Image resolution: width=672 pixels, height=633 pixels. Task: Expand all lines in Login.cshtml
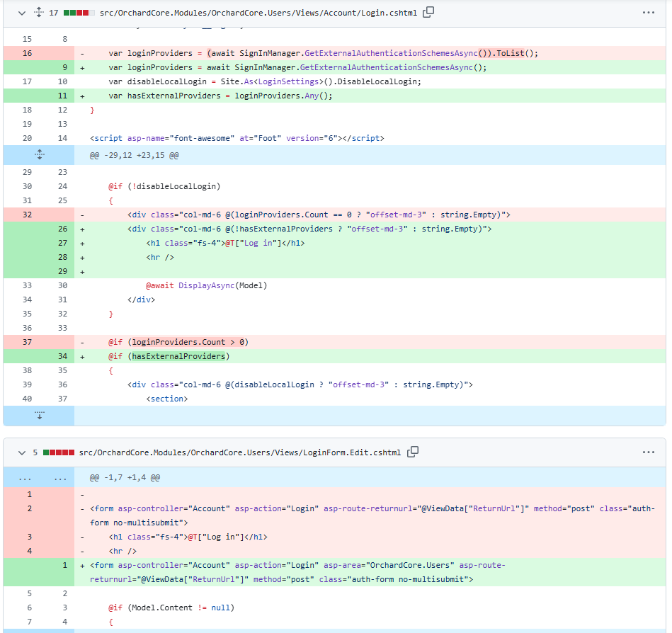coord(38,13)
